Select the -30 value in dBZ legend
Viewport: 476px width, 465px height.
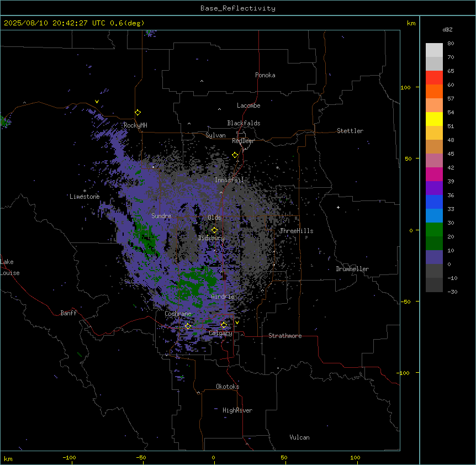pos(452,292)
